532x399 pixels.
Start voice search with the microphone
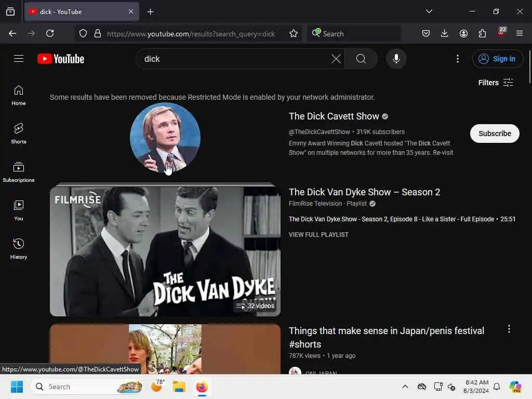tap(396, 59)
